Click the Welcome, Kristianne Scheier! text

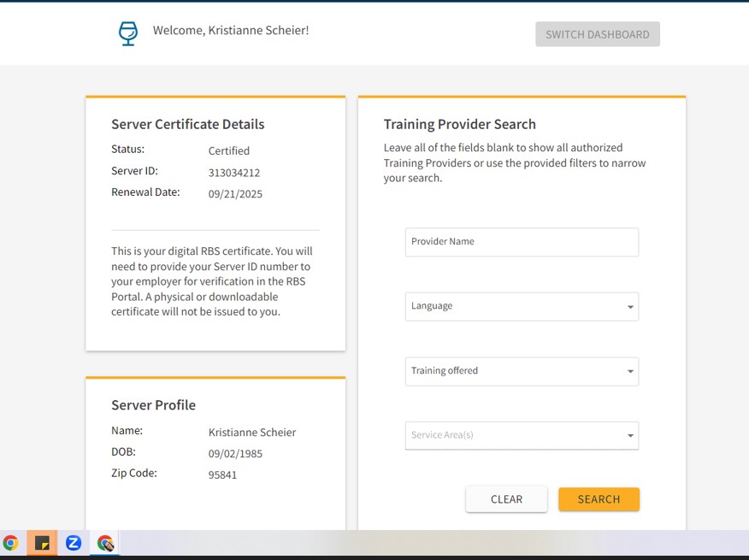231,31
